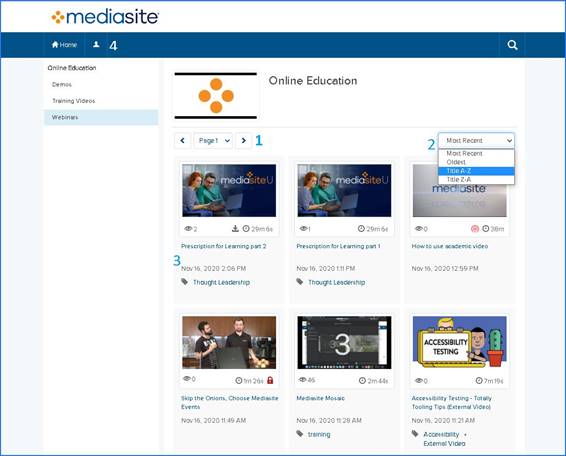Viewport: 566px width, 456px height.
Task: Open Accessibility Testing - Totally Tooling Tips
Action: [x=452, y=402]
